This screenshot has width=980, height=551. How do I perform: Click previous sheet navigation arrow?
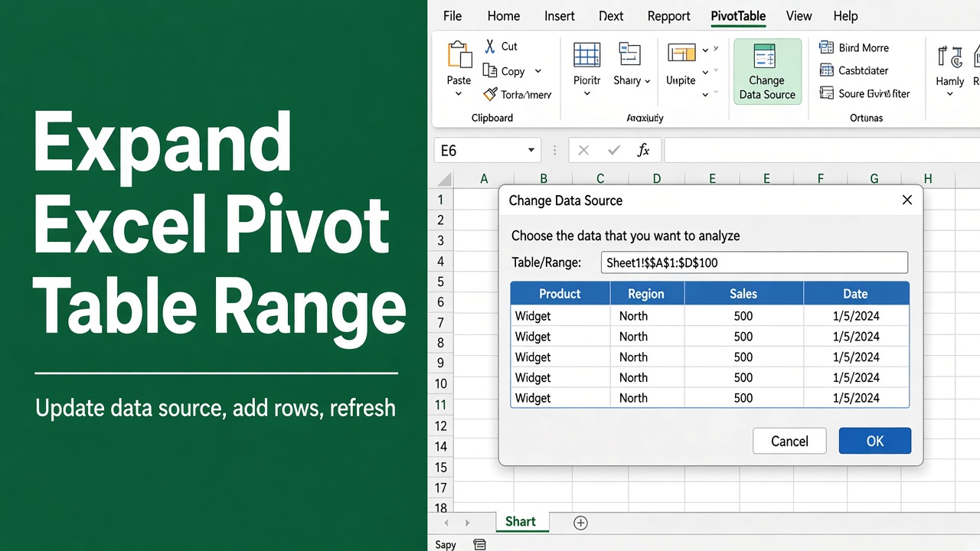[446, 523]
